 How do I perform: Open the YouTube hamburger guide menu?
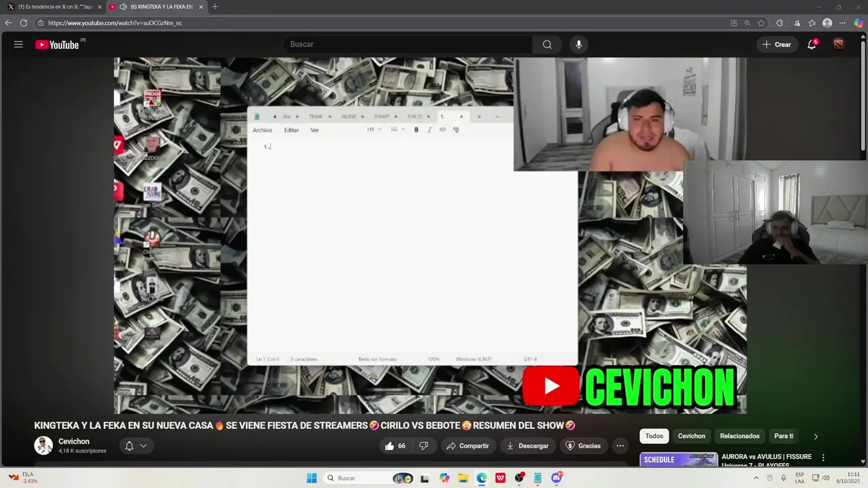coord(18,45)
